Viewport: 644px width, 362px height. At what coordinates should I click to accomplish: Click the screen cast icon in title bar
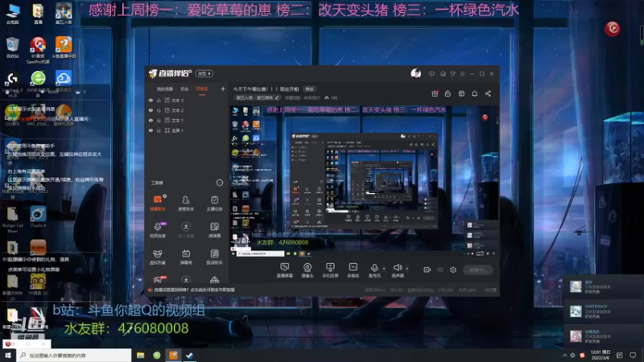[431, 74]
